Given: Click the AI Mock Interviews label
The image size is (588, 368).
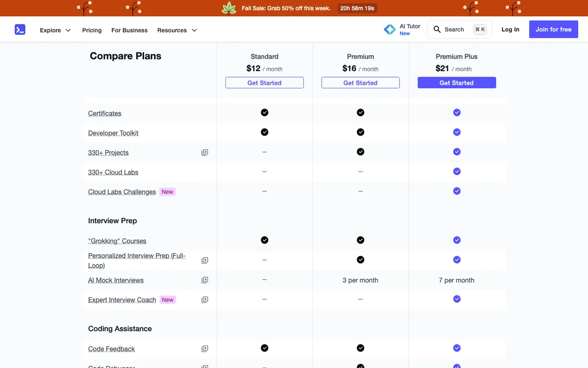Looking at the screenshot, I should click(x=116, y=280).
